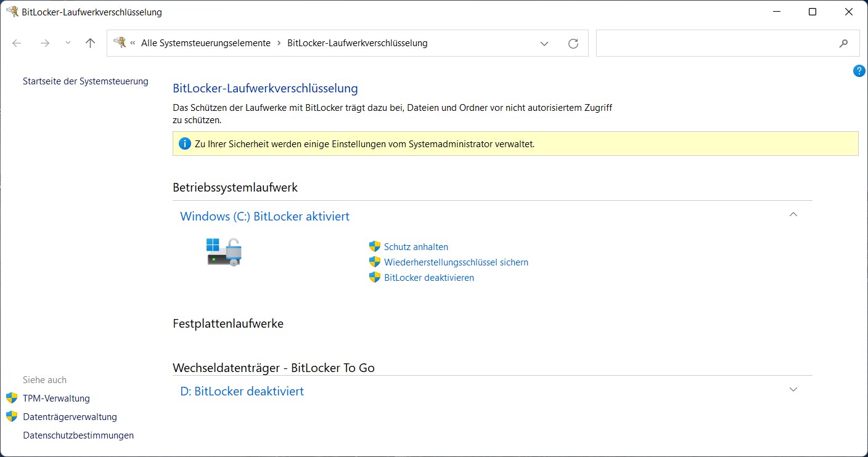The image size is (868, 457).
Task: Click the back arrow navigation button
Action: pyautogui.click(x=17, y=43)
